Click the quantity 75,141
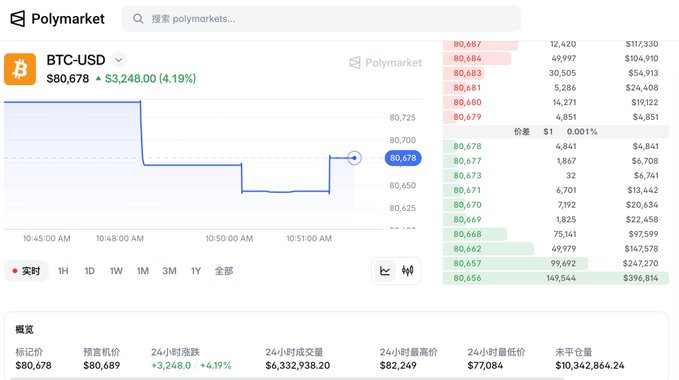This screenshot has height=380, width=679. click(x=565, y=234)
